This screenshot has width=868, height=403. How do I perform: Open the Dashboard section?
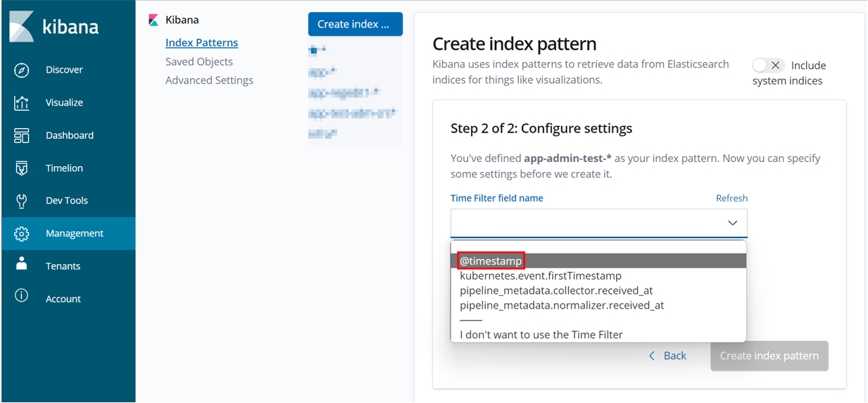[x=70, y=135]
